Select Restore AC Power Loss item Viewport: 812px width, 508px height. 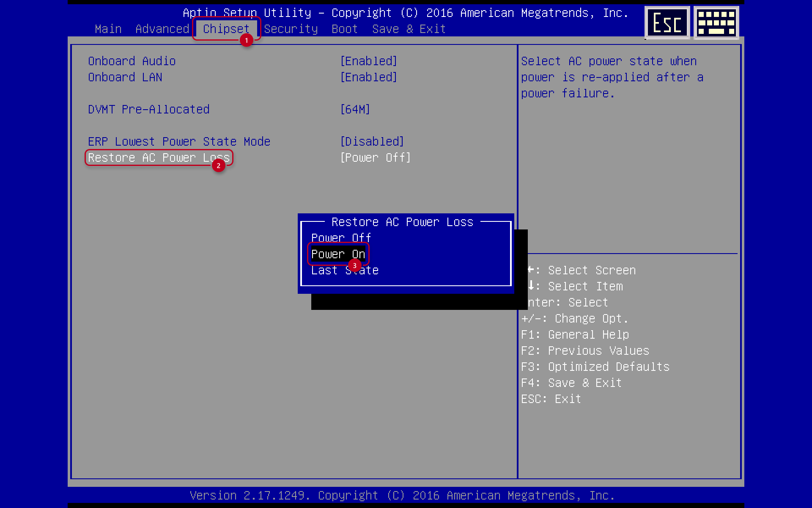pos(159,157)
